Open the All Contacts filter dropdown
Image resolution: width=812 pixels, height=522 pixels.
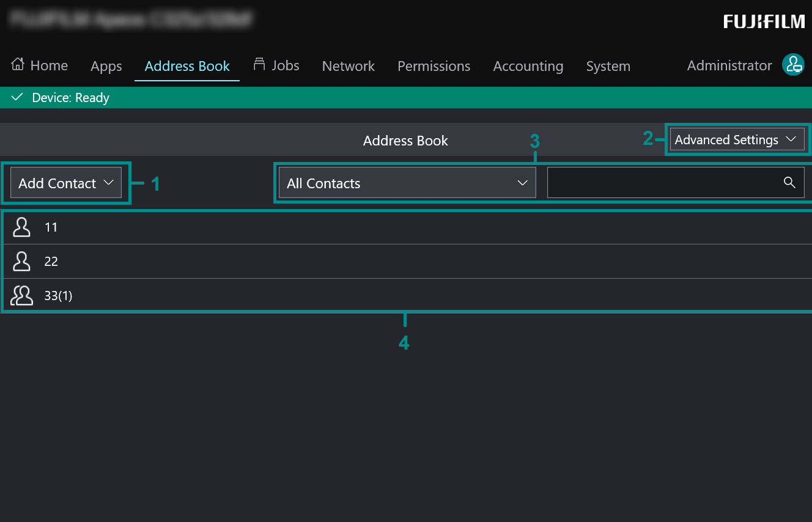pyautogui.click(x=406, y=182)
